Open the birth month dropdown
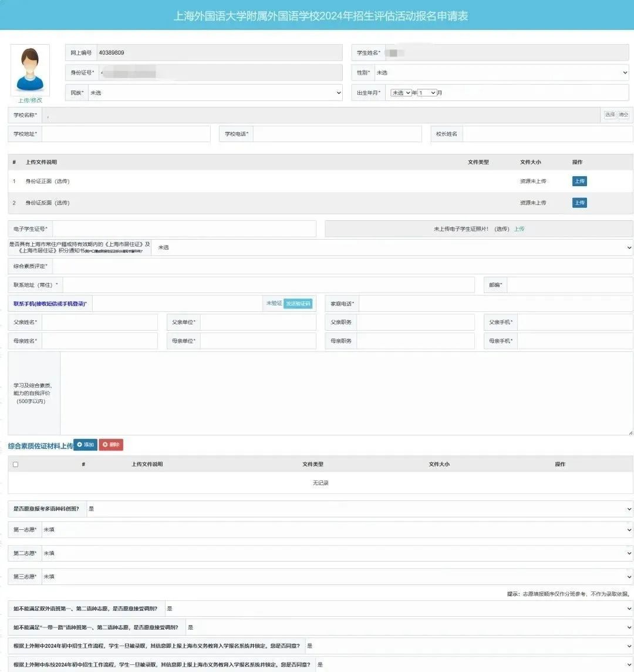The image size is (634, 672). coord(427,93)
